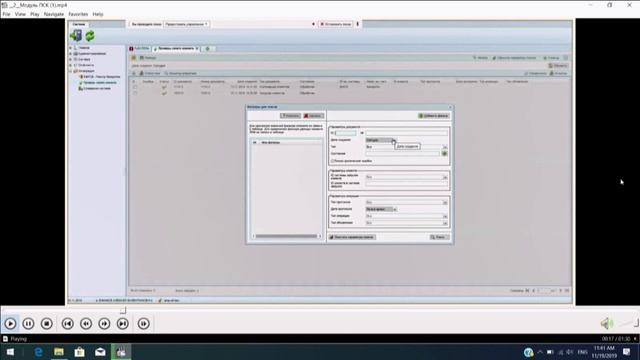Viewport: 640px width, 360px height.
Task: Close the filter dialog
Action: coord(450,107)
